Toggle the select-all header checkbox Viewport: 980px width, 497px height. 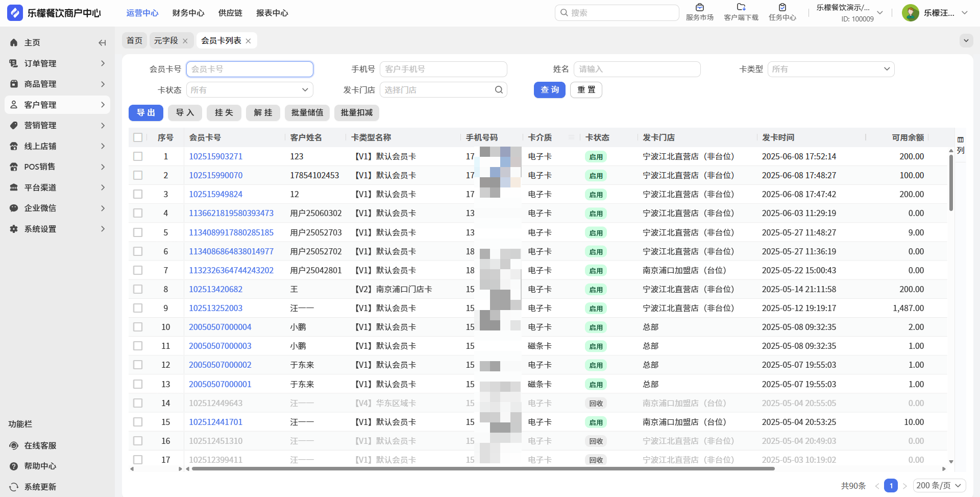(x=138, y=137)
